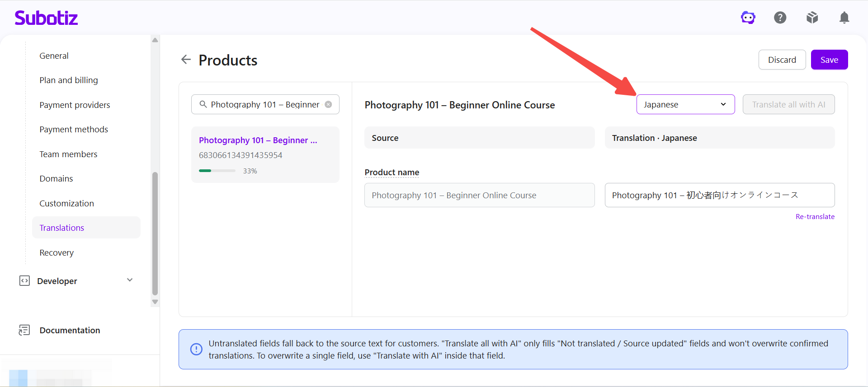Open the AI assistant robot icon

click(748, 18)
